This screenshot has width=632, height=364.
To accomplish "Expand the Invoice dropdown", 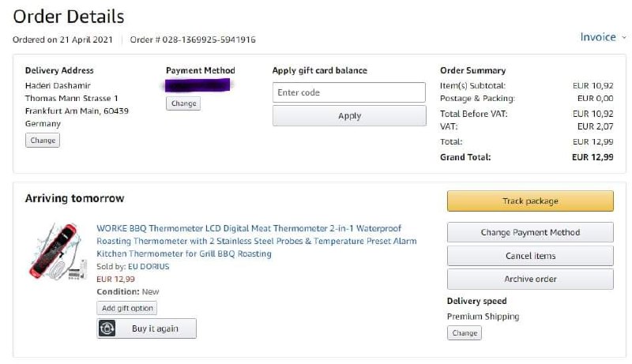I will click(x=623, y=37).
